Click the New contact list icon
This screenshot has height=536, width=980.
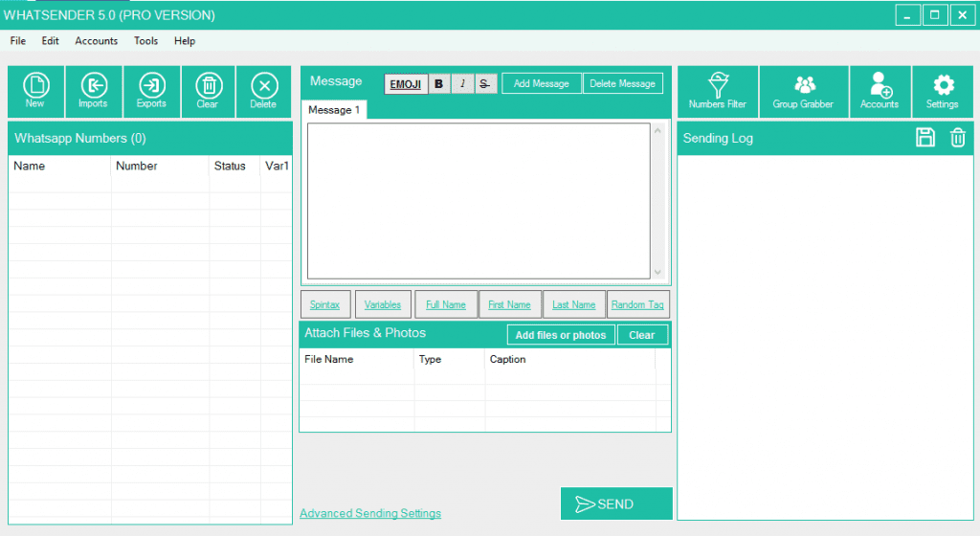[35, 91]
